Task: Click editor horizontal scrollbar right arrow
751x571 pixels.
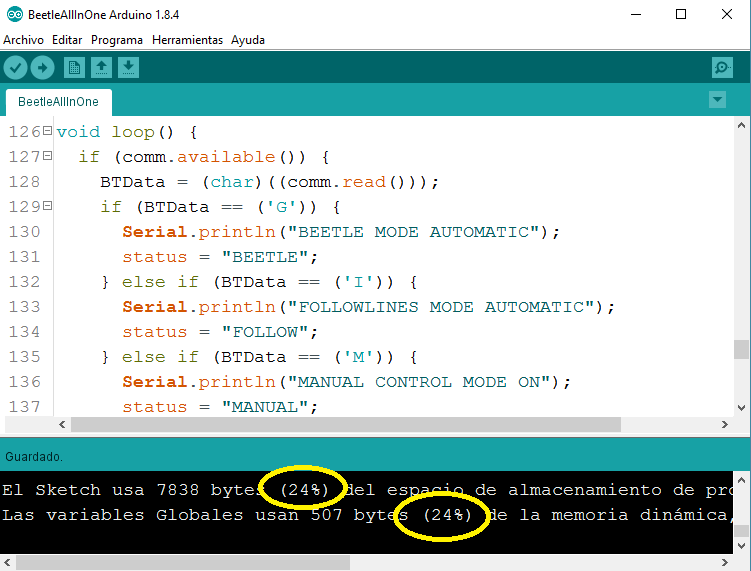Action: [725, 424]
